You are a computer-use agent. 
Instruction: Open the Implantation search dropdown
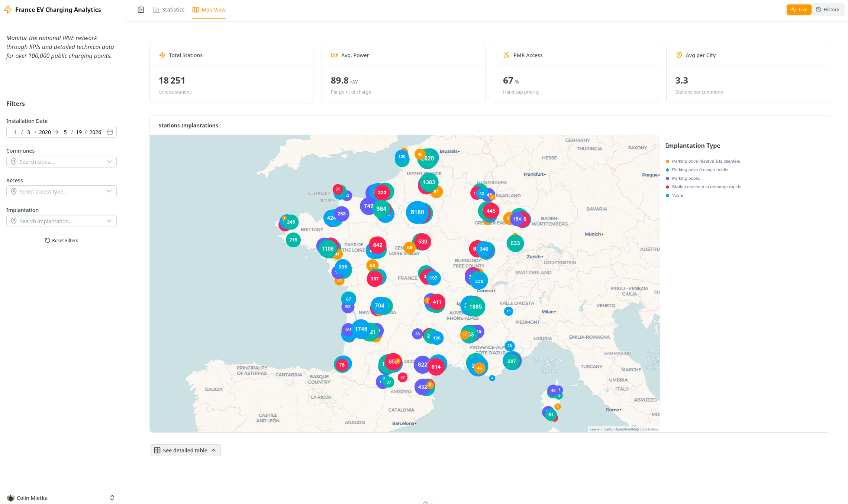click(x=61, y=221)
